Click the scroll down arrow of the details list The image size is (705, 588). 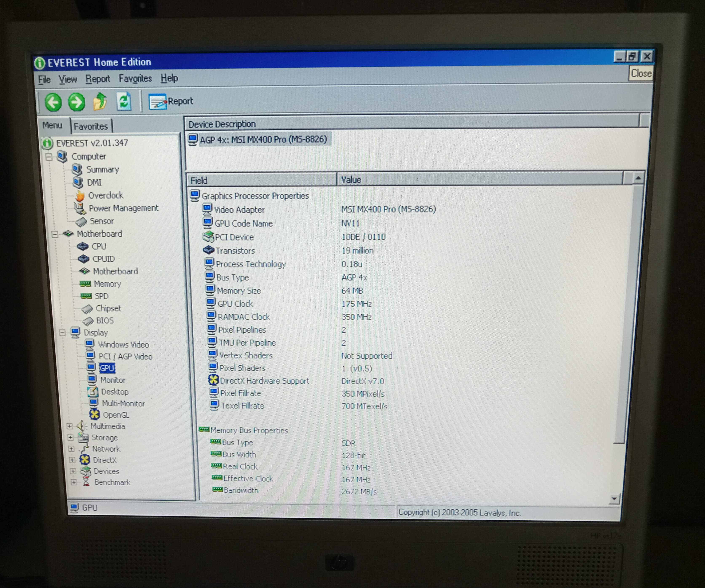[x=614, y=499]
